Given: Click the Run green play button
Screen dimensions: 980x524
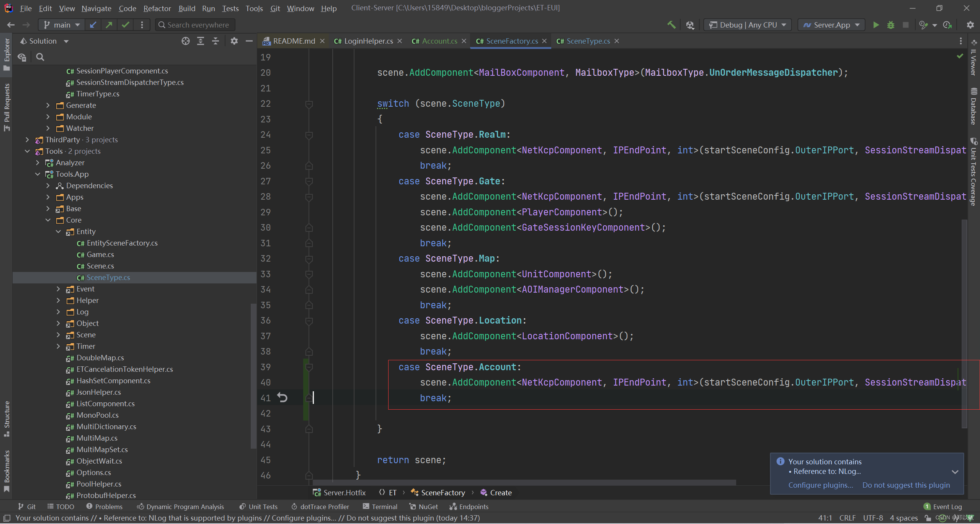Looking at the screenshot, I should pos(876,25).
